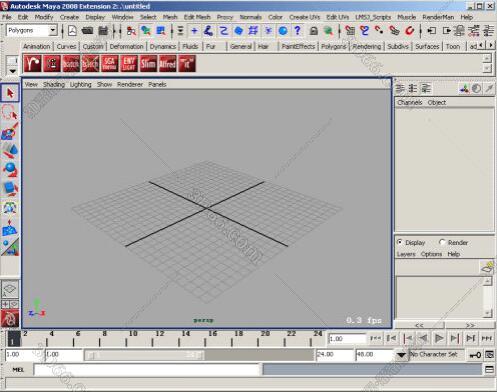Screen dimensions: 497x392
Task: Activate the Lasso Select tool
Action: click(10, 112)
